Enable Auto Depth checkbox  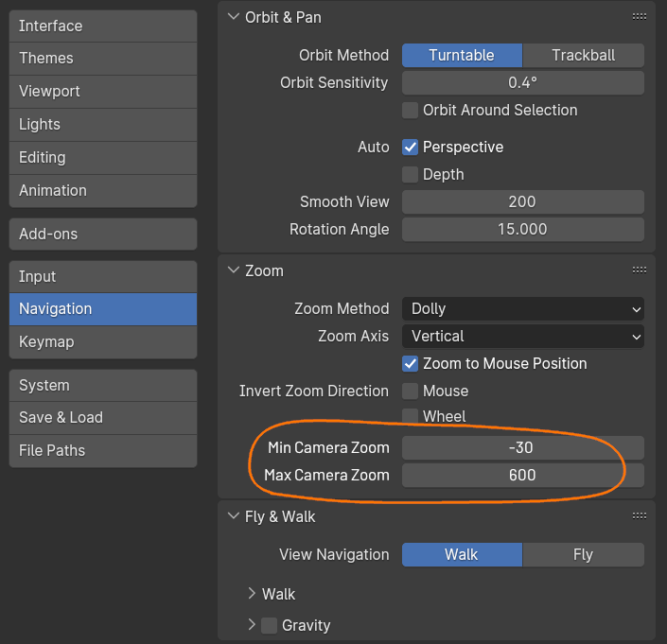point(410,175)
